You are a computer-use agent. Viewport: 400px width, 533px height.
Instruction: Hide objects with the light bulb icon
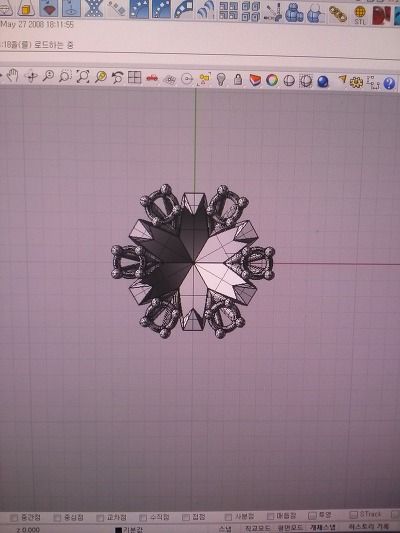coord(221,79)
